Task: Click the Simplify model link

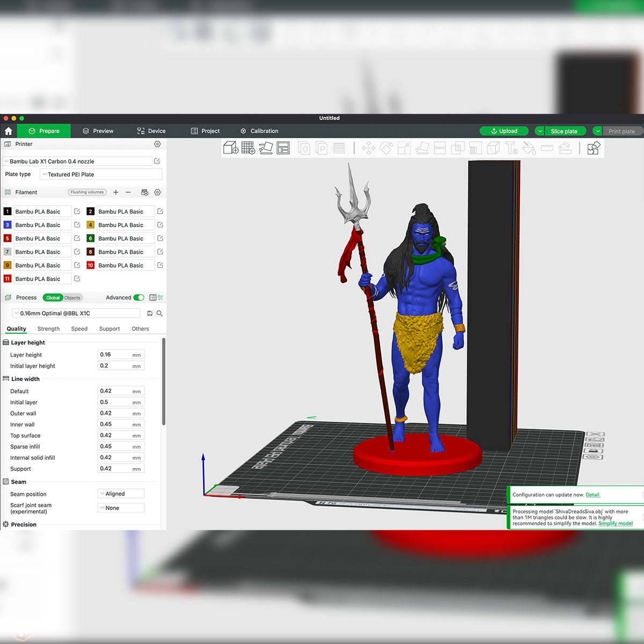Action: pyautogui.click(x=616, y=523)
